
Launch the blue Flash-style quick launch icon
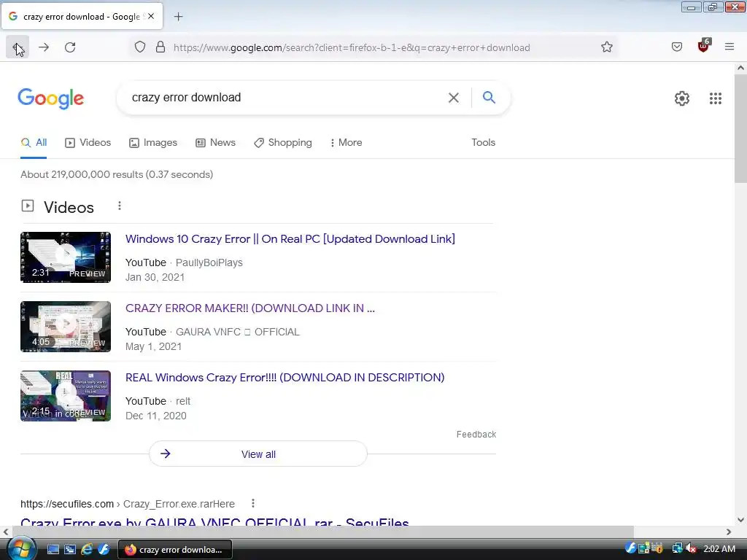pos(104,550)
